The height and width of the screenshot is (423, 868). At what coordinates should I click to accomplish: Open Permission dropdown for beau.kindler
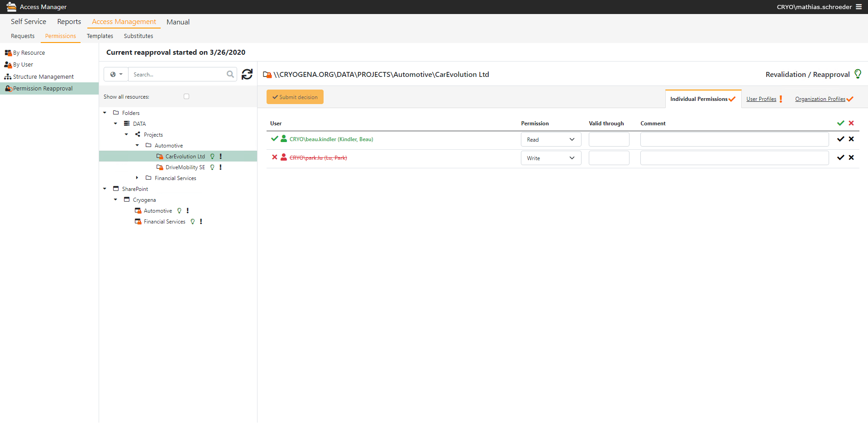click(551, 139)
